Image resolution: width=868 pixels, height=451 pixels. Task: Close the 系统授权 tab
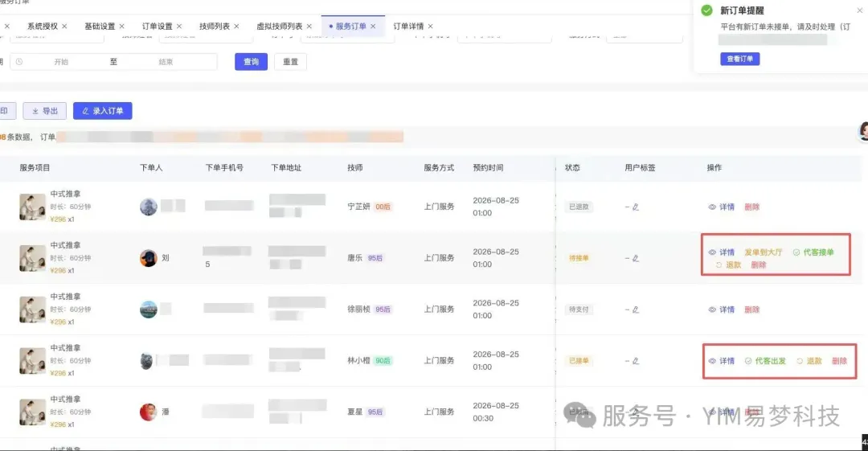point(65,26)
